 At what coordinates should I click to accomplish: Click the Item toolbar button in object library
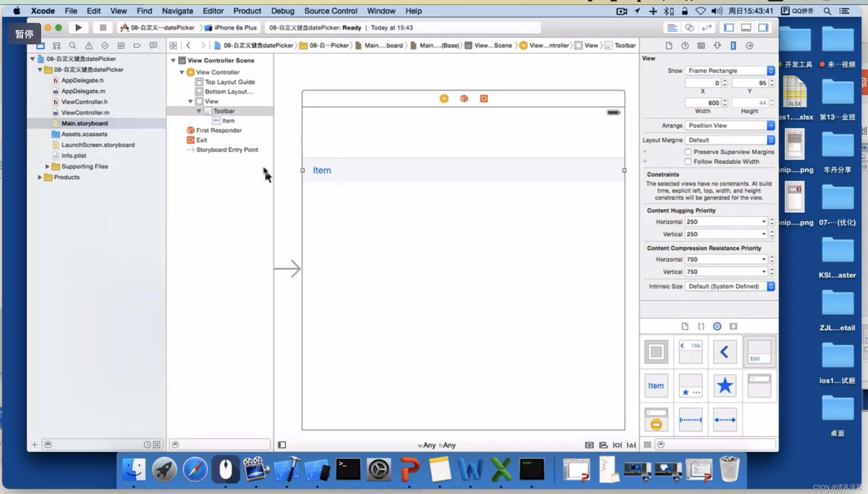point(655,386)
